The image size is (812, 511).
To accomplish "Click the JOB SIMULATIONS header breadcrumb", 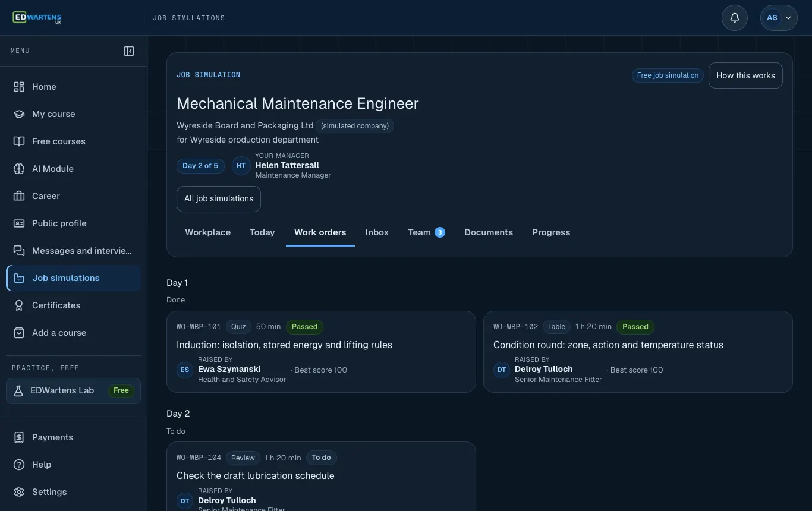I will [x=189, y=18].
